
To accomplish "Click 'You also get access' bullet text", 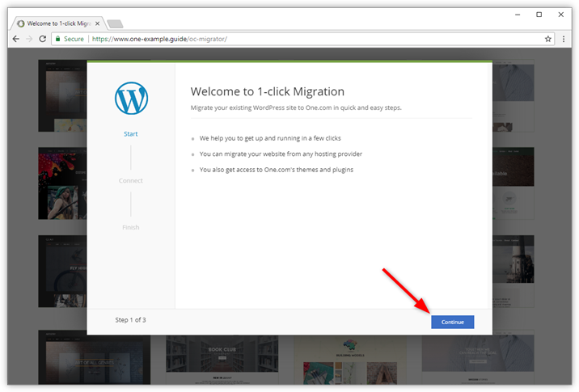I will pos(277,170).
